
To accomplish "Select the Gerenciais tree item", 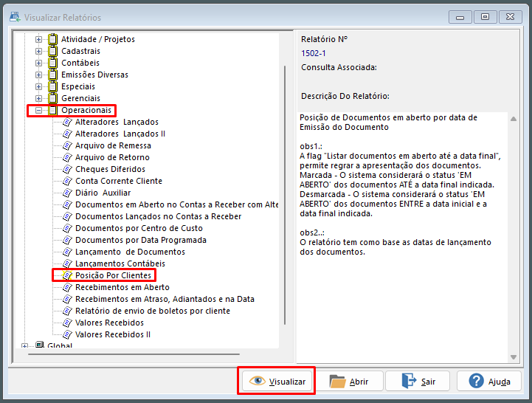I will click(80, 98).
